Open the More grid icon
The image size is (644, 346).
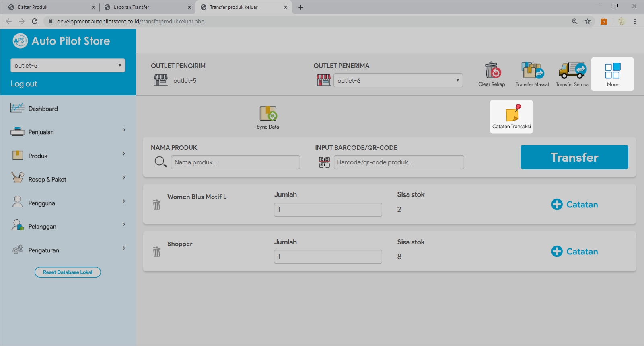(612, 71)
